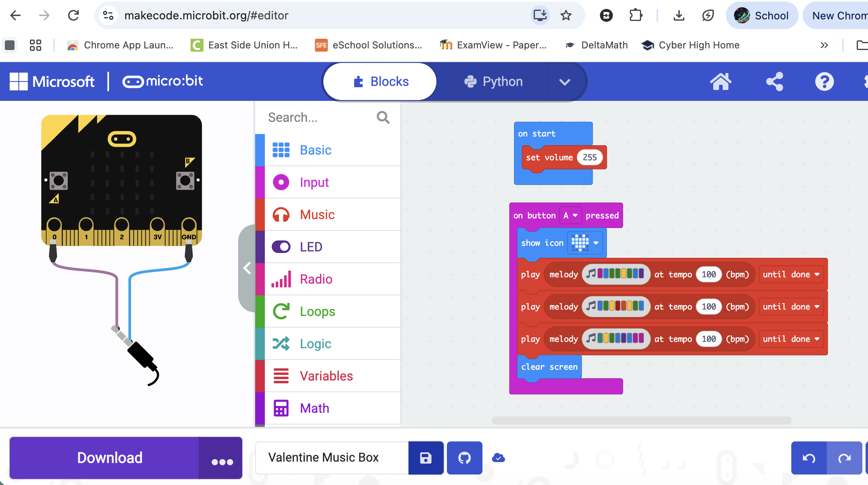Image resolution: width=868 pixels, height=485 pixels.
Task: Click the tempo 100 value on first melody
Action: [x=709, y=274]
